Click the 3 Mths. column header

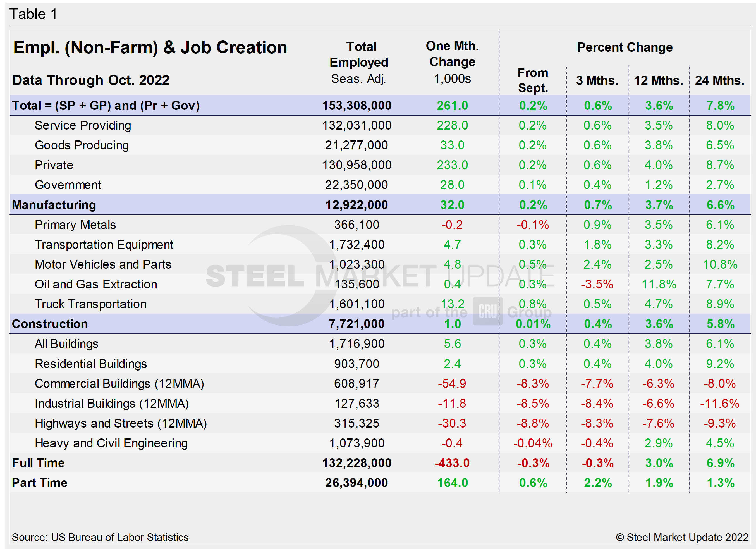(x=597, y=80)
